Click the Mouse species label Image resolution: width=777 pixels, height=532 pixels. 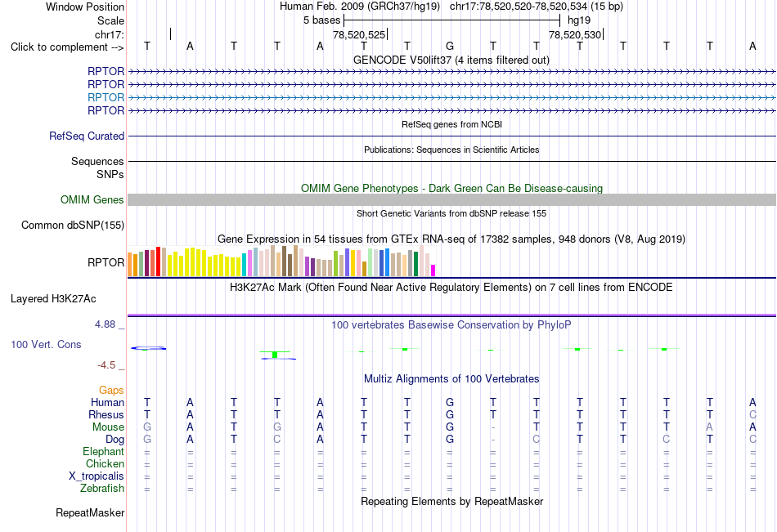pos(108,427)
